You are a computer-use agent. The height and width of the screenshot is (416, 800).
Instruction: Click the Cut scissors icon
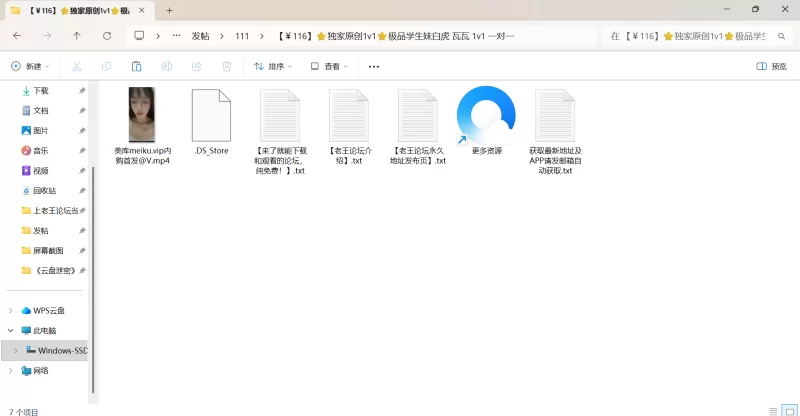(77, 66)
